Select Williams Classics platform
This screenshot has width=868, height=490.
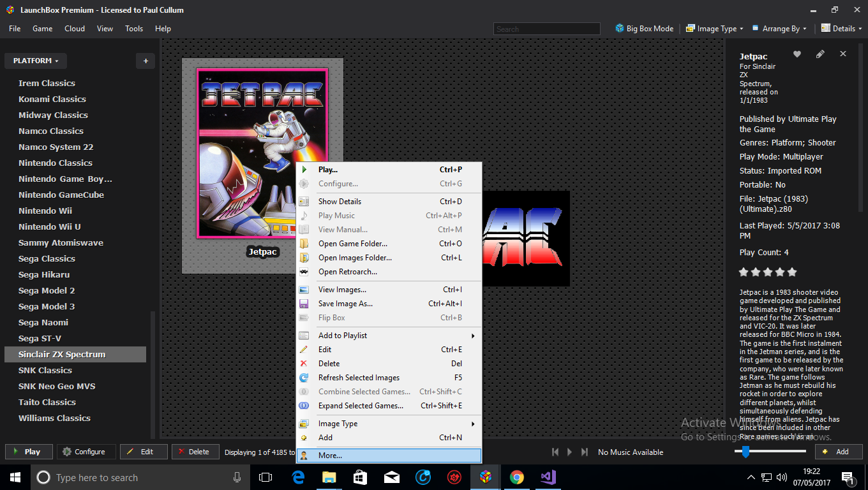pos(54,418)
